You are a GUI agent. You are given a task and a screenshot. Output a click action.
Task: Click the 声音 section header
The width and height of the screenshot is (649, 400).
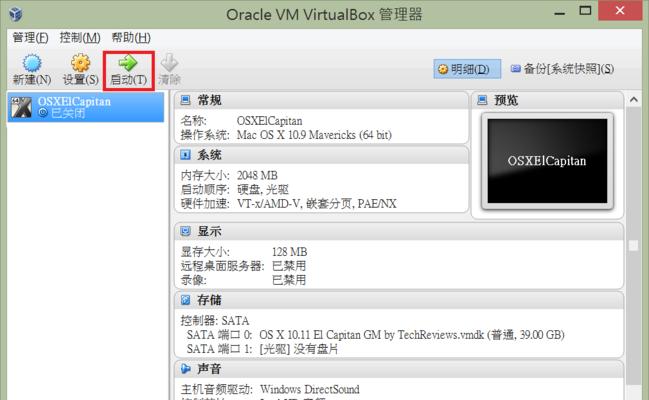pyautogui.click(x=399, y=369)
